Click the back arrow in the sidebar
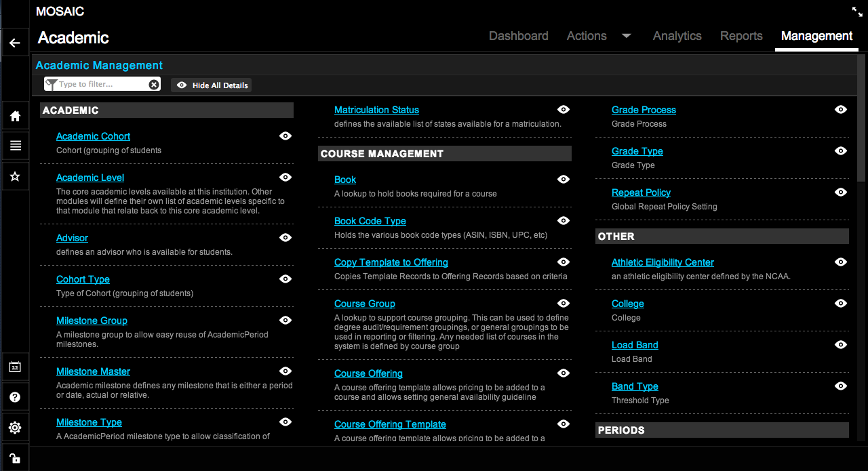Image resolution: width=868 pixels, height=471 pixels. [14, 43]
